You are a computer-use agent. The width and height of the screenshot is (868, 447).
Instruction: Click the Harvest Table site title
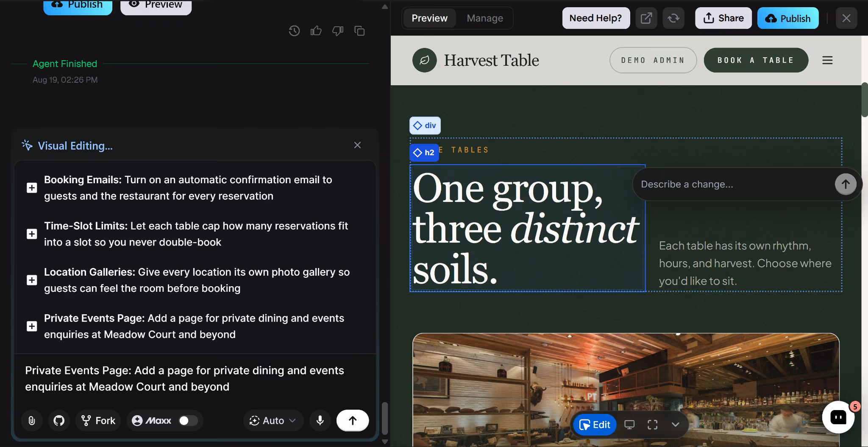click(x=491, y=60)
